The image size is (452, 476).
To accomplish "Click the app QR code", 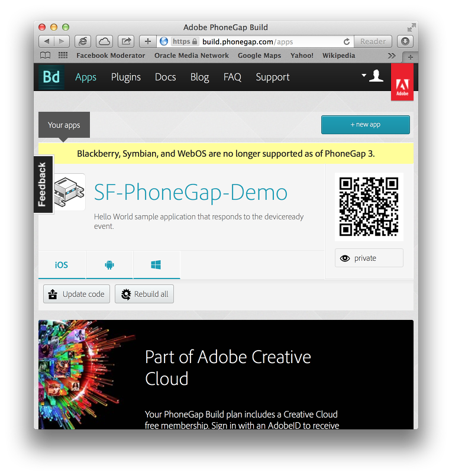I will [369, 207].
